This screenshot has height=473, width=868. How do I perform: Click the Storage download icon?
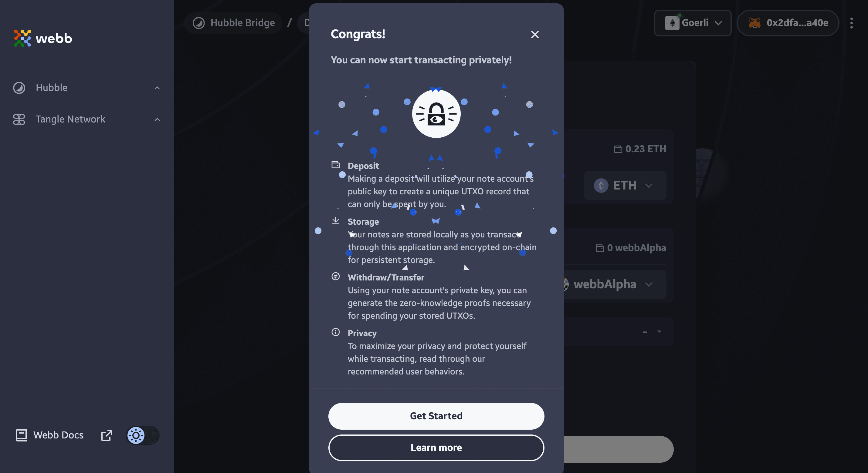pos(335,220)
